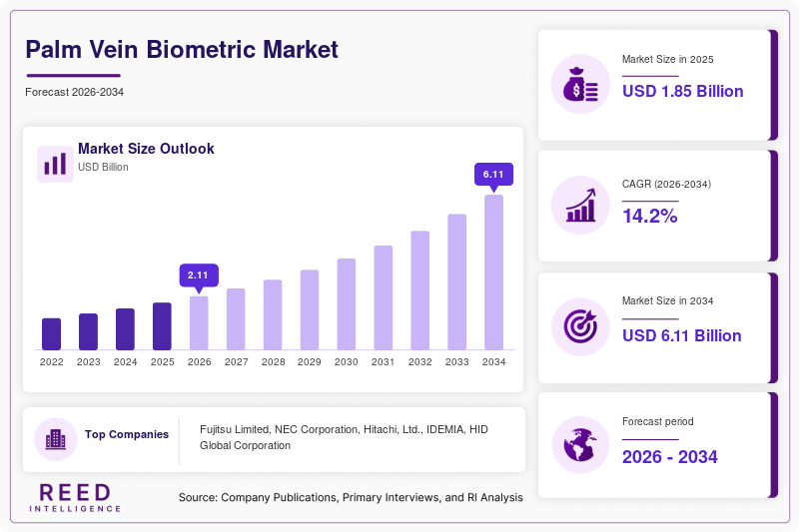Select the 2033 bar in the chart

(x=457, y=282)
